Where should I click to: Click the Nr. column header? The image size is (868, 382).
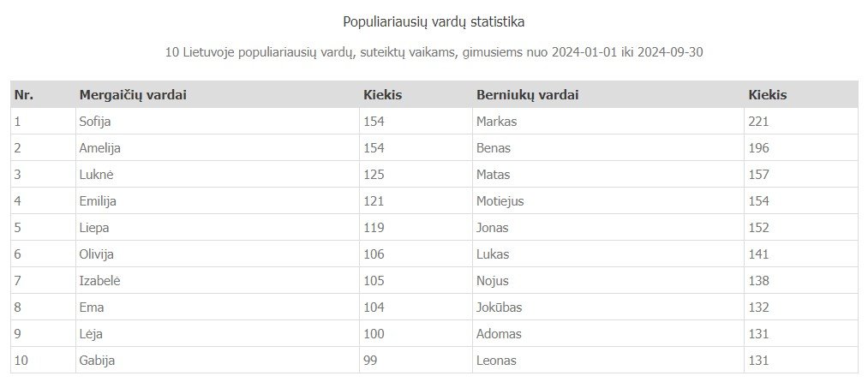coord(43,95)
